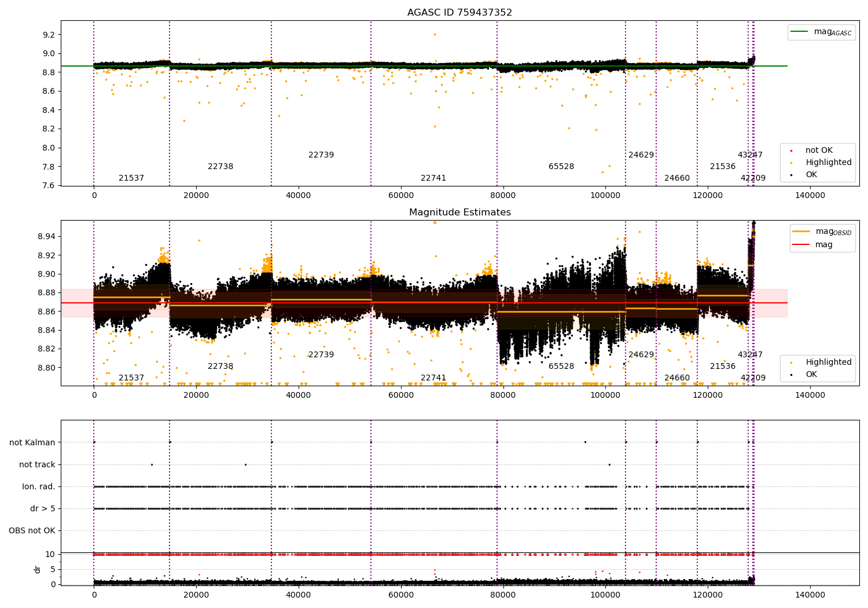
Task: Click the "8.2" y-axis tick label
Action: (x=49, y=129)
